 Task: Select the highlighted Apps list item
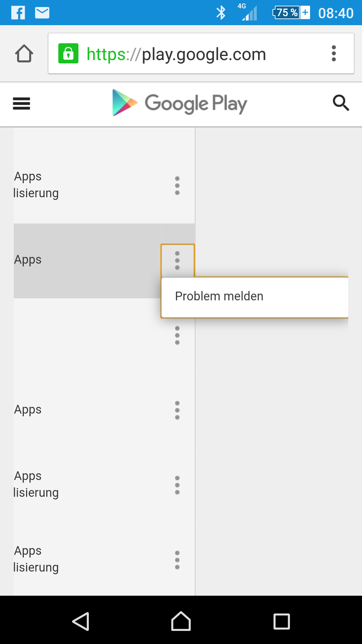coord(87,261)
